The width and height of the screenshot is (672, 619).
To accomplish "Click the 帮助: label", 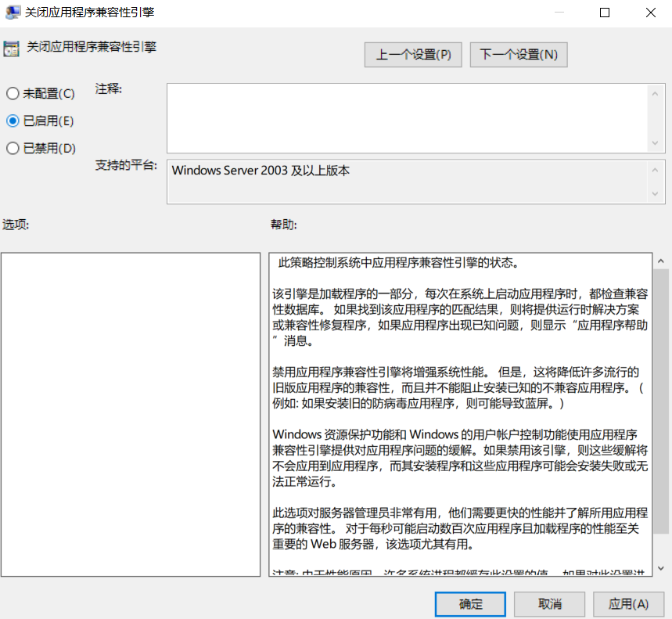I will [x=283, y=224].
